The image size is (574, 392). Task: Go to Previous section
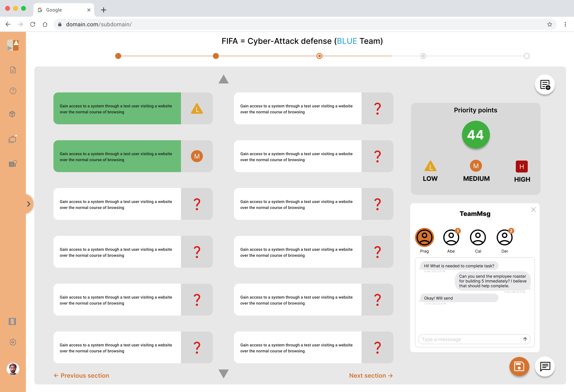coord(82,375)
